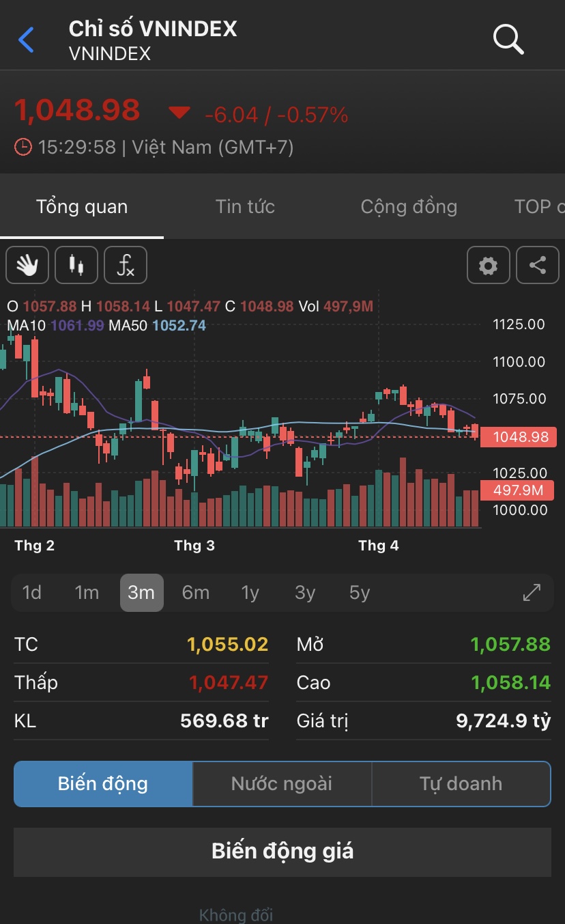Select the Tự doanh segment
Viewport: 565px width, 924px height.
click(461, 783)
